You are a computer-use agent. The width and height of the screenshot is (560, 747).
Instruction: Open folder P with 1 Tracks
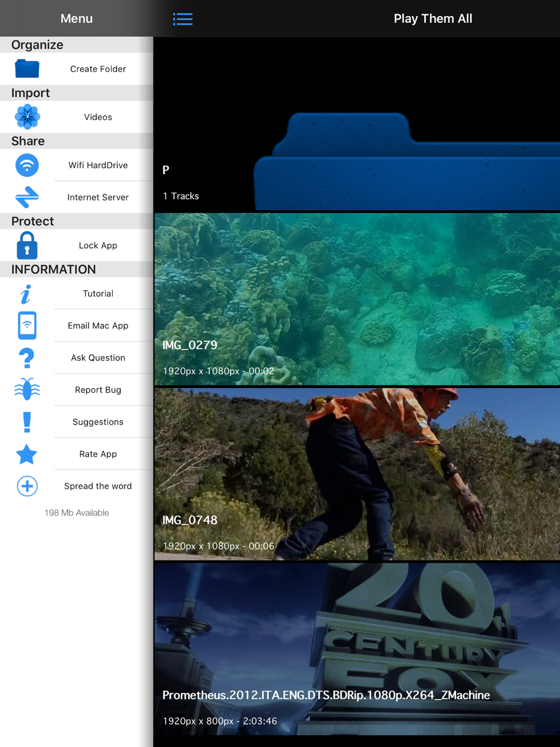point(357,124)
